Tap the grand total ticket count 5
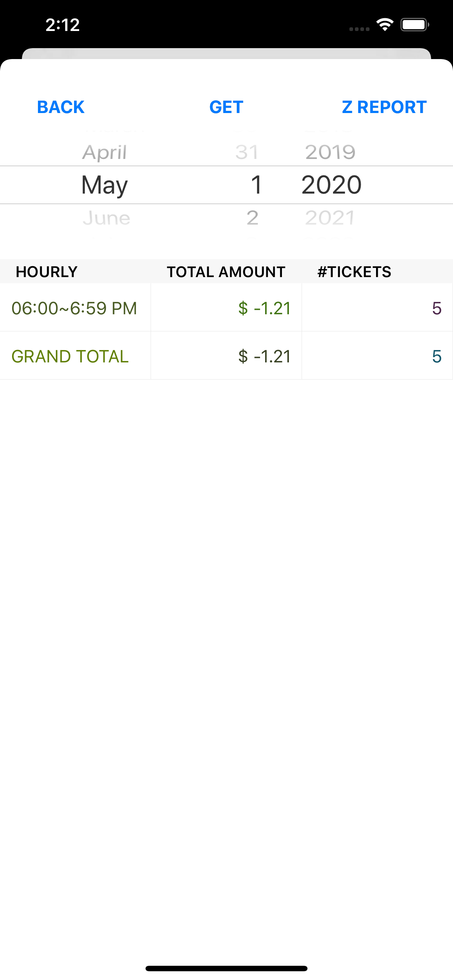 tap(437, 357)
